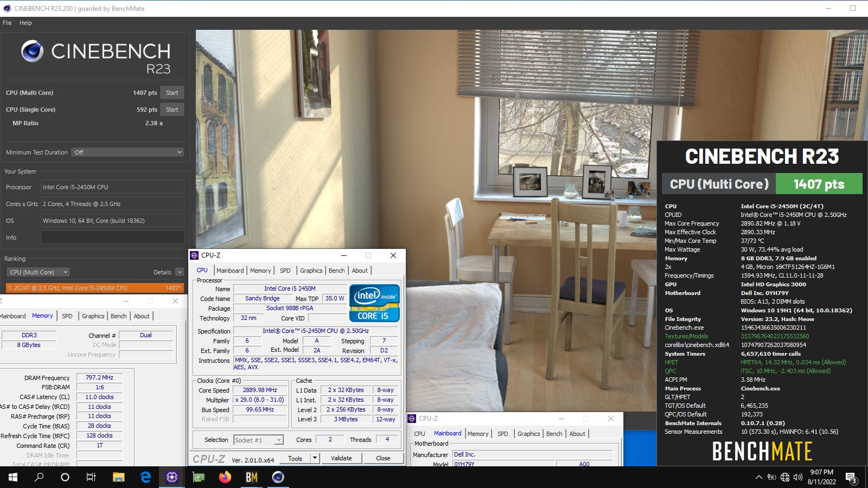Click Cinebench R23 logo sphere
The width and height of the screenshot is (868, 488).
pos(32,51)
